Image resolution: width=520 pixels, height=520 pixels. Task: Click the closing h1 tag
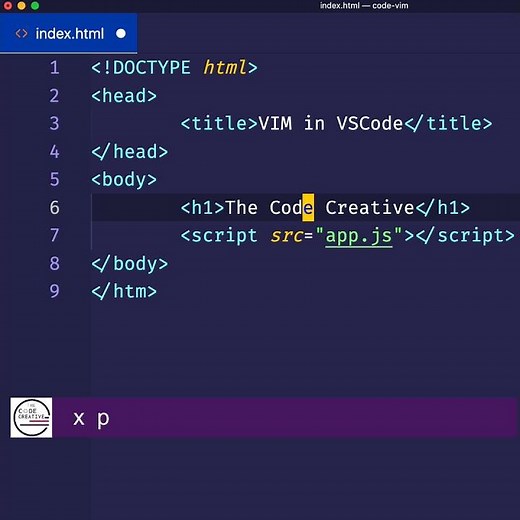[443, 208]
